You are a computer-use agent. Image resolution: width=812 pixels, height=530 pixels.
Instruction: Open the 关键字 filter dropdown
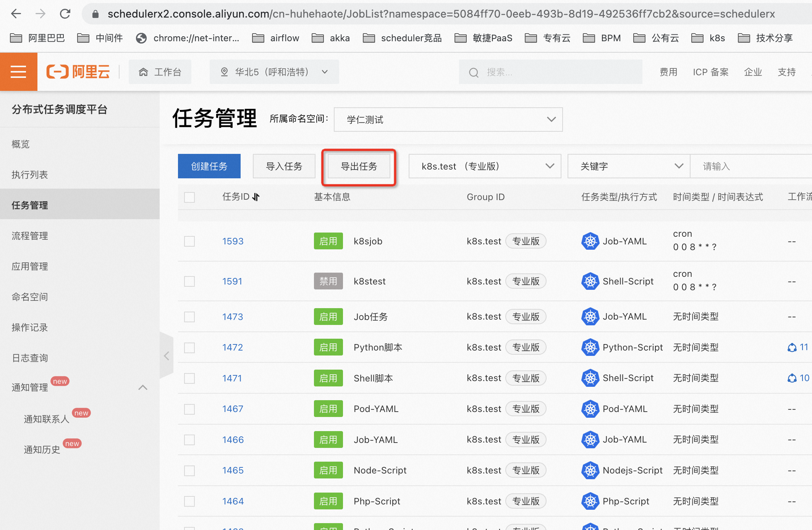pyautogui.click(x=629, y=166)
